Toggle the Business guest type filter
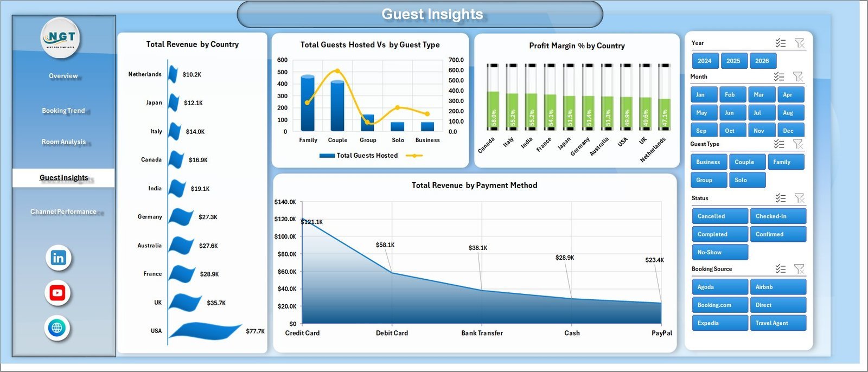Viewport: 868px width, 372px height. pos(708,162)
